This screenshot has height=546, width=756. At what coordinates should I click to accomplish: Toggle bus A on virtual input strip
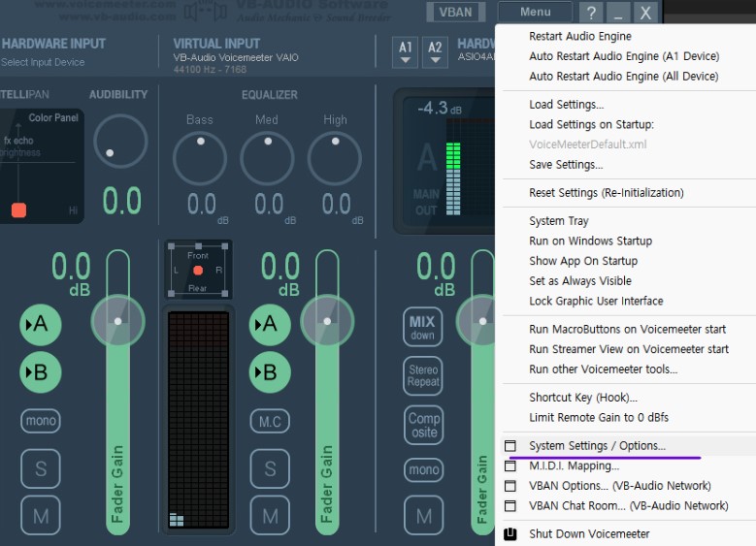pyautogui.click(x=270, y=324)
